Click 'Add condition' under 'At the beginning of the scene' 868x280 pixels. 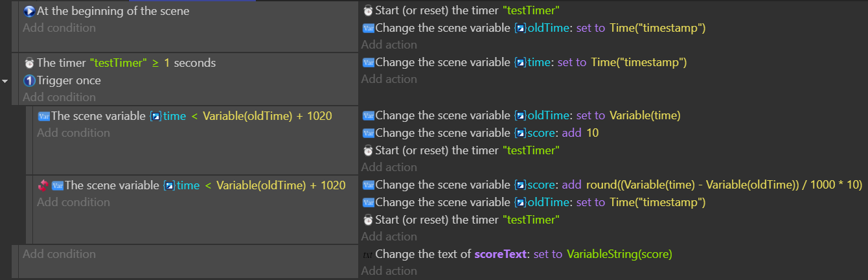59,28
